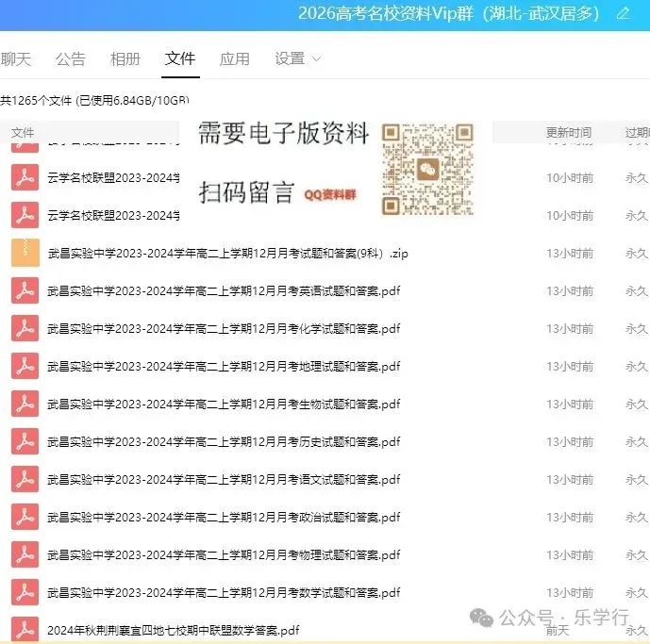Open 12月月考历史试题和答案.pdf file name

tap(224, 442)
